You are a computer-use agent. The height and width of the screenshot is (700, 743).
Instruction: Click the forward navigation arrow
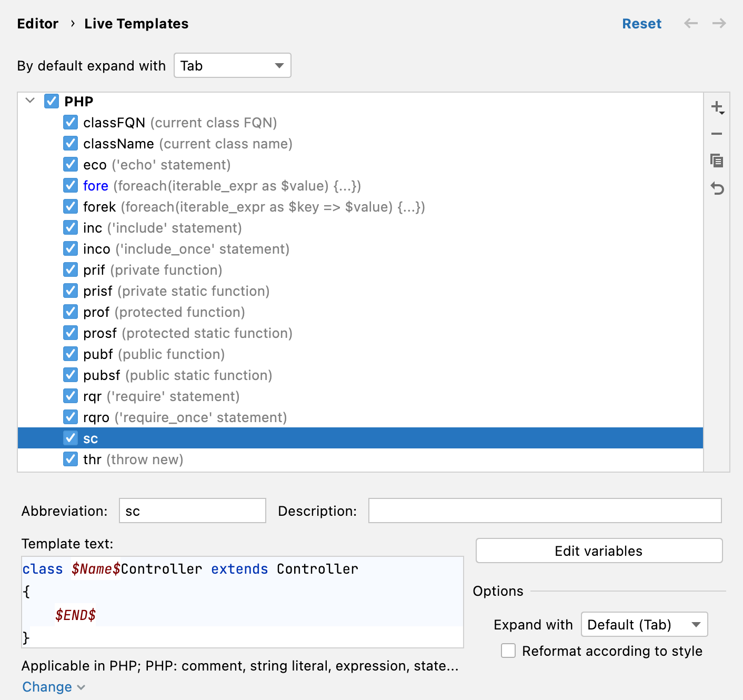(719, 23)
